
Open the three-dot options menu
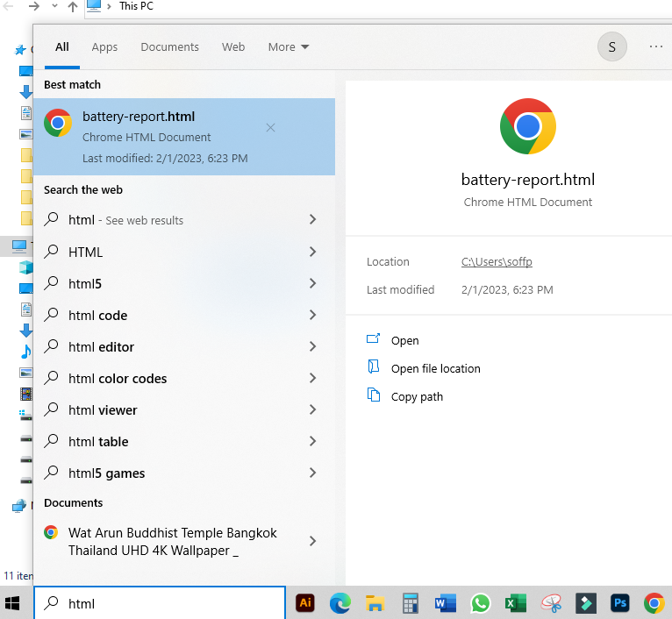pyautogui.click(x=656, y=46)
